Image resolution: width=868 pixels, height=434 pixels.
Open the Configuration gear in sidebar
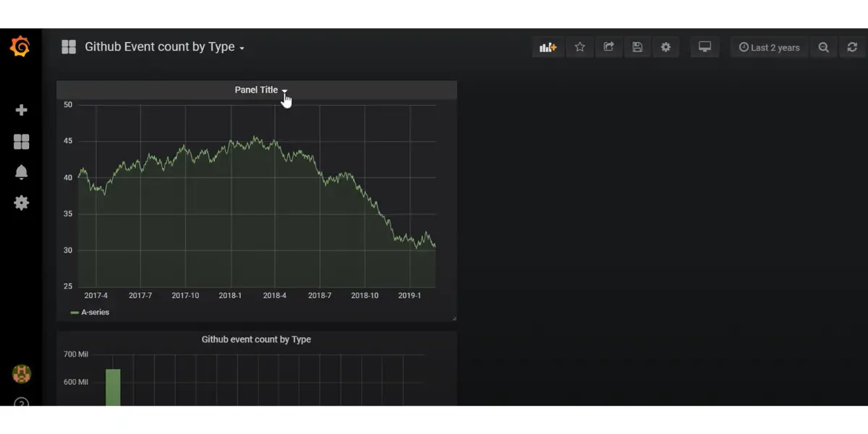[21, 203]
